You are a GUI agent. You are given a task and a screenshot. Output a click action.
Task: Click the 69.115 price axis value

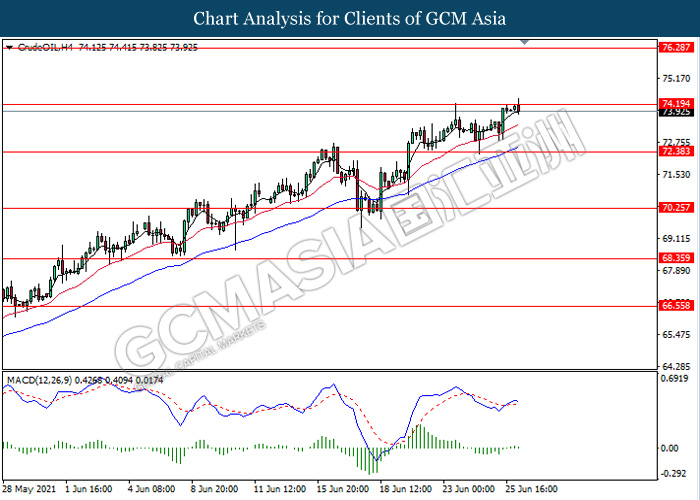click(x=676, y=239)
